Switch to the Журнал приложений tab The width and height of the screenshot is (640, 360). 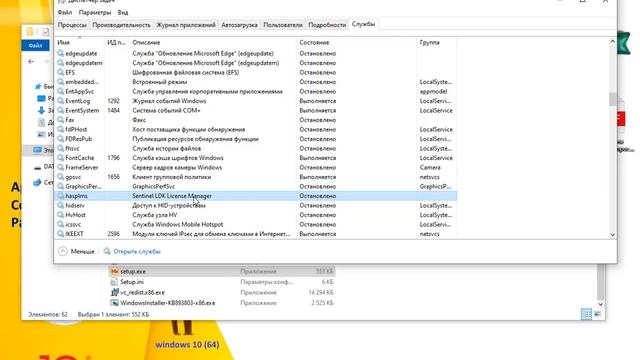(186, 25)
